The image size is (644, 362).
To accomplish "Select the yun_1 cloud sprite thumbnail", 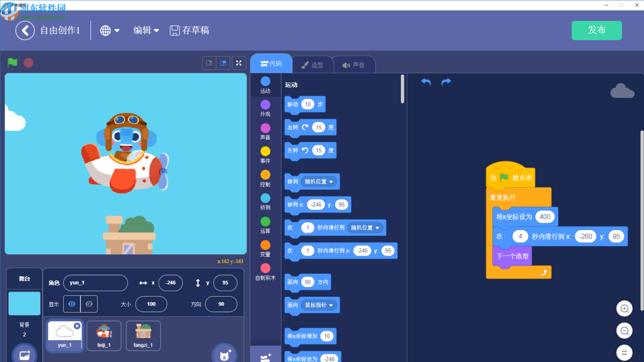I will click(64, 336).
